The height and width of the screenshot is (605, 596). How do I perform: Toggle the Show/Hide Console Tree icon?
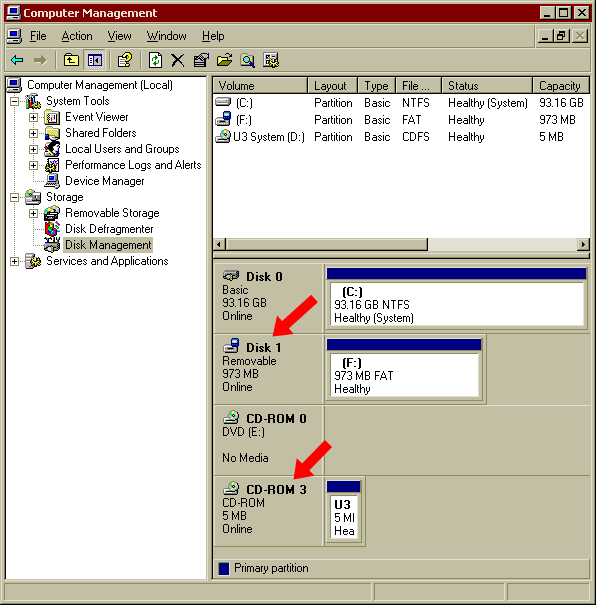tap(95, 60)
